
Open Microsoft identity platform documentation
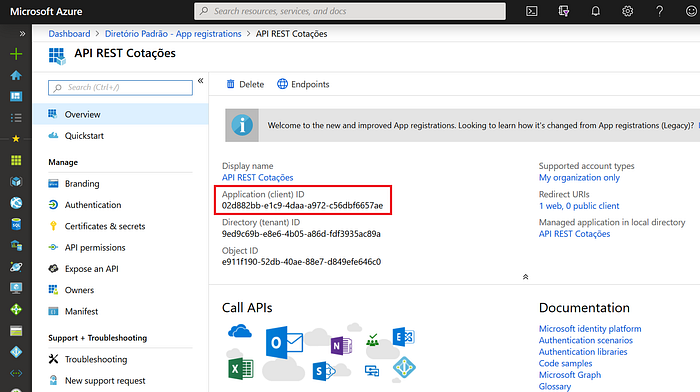pyautogui.click(x=590, y=329)
